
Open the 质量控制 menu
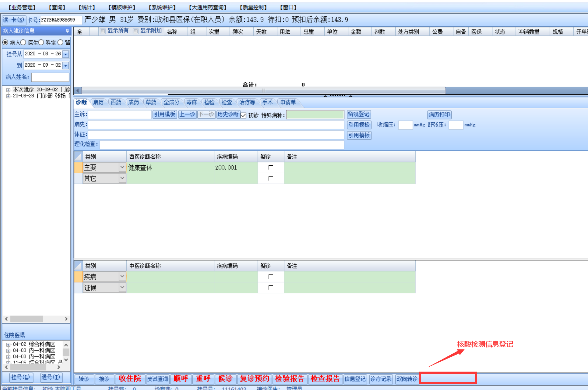pos(253,7)
